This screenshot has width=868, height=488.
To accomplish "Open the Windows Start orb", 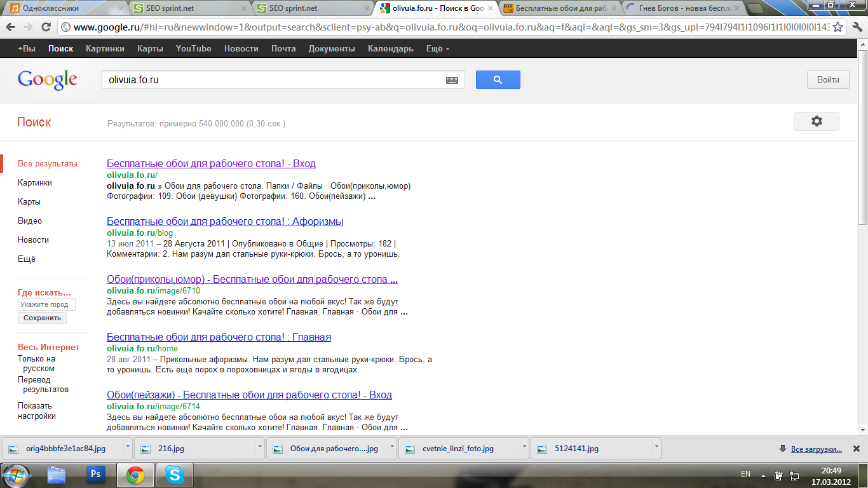I will [x=16, y=475].
